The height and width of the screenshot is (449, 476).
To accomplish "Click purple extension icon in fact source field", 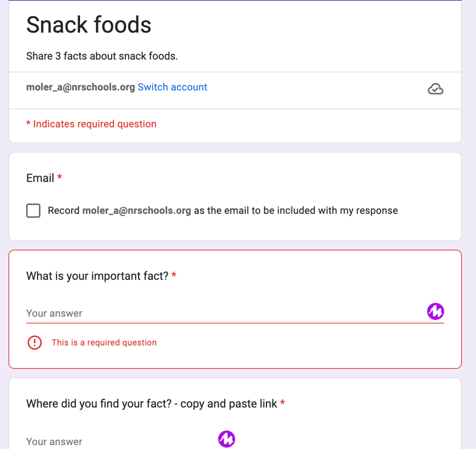I will click(x=227, y=439).
